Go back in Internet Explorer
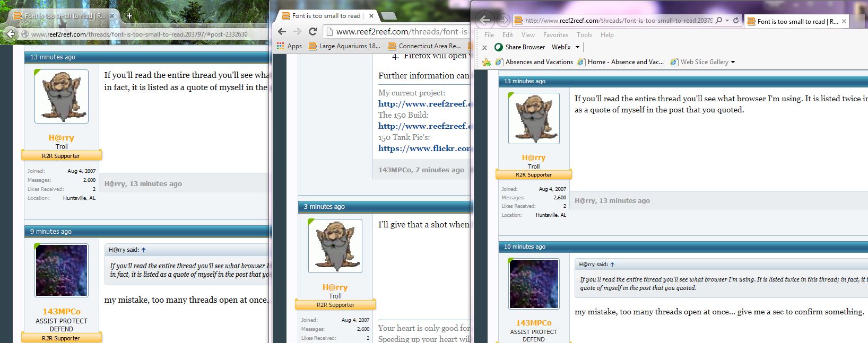The width and height of the screenshot is (868, 343). (x=484, y=20)
